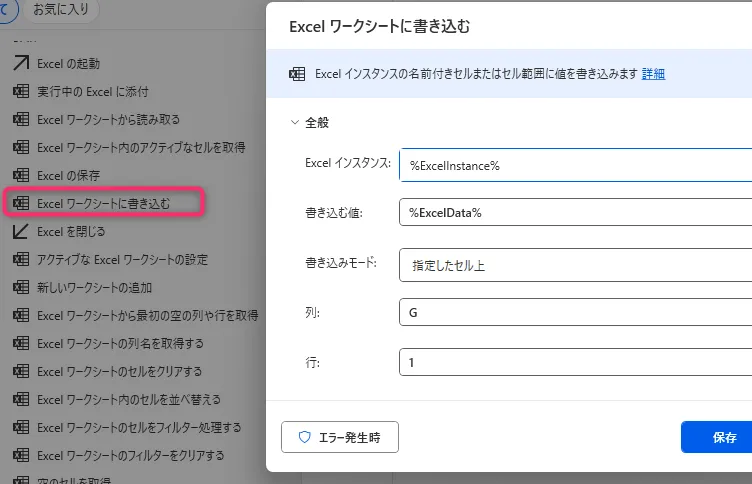Click the Excel icon in the dialog info banner

[297, 74]
